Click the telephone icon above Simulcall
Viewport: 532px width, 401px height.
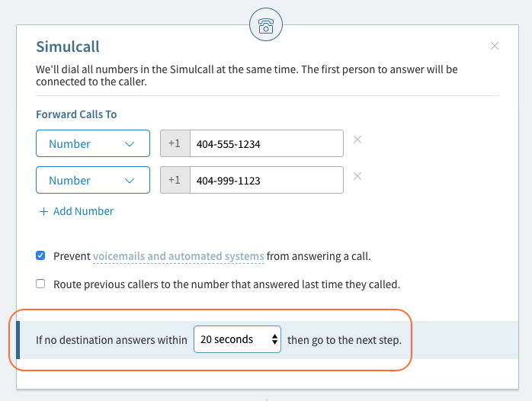266,25
